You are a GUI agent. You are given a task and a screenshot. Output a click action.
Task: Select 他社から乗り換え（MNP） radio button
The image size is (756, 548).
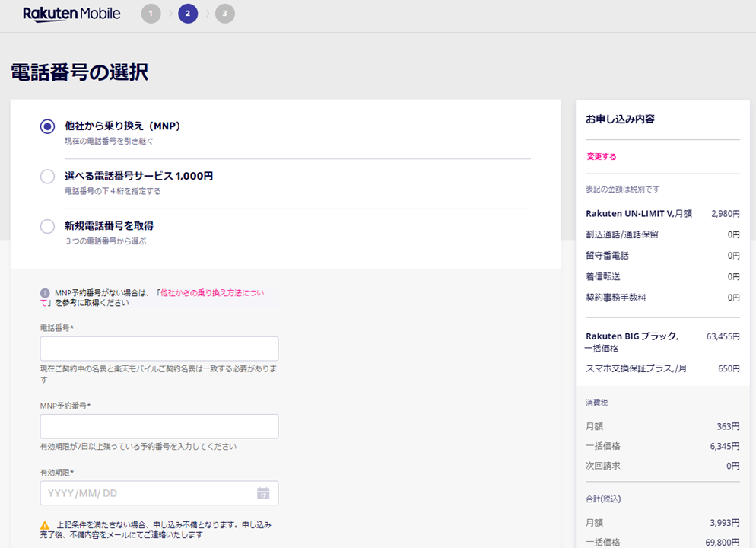[x=47, y=126]
